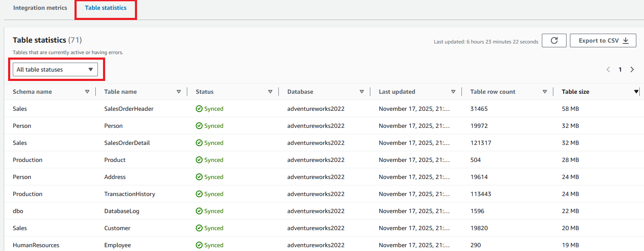Sort by Database column arrow
The image size is (644, 251).
[362, 92]
